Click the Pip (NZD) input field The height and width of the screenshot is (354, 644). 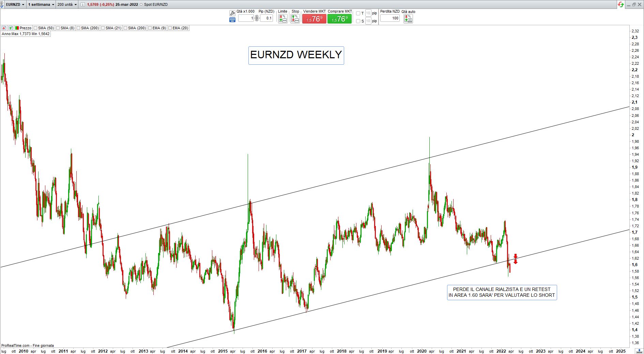(x=266, y=18)
